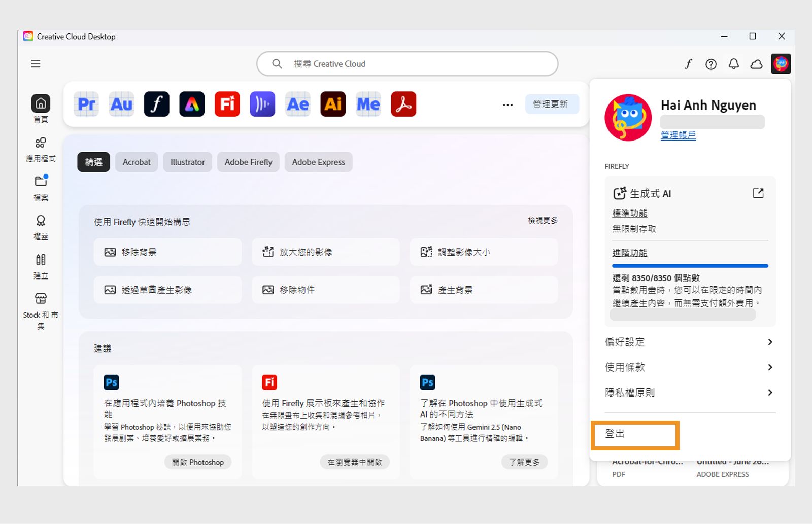Open the help question mark icon
The height and width of the screenshot is (524, 812).
pos(711,64)
